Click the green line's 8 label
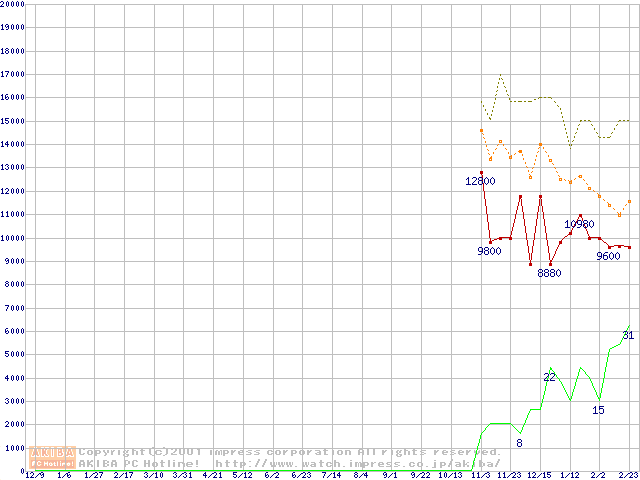Screen dimensions: 640x480 [x=519, y=442]
